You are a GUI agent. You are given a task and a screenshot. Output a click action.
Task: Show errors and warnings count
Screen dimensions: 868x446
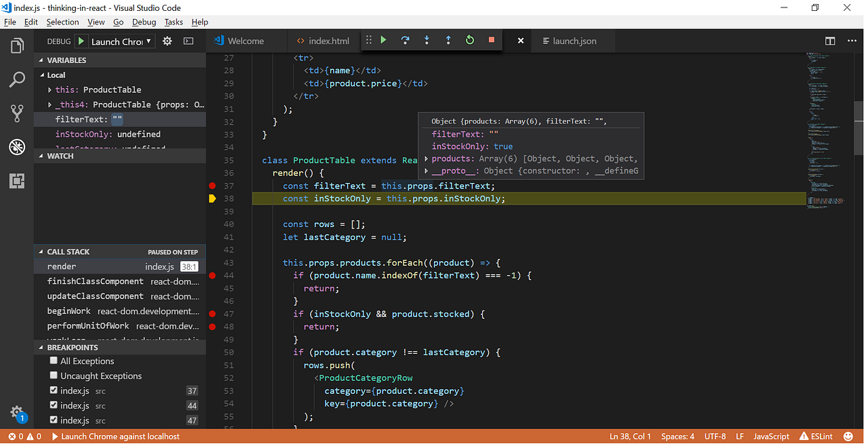[25, 437]
